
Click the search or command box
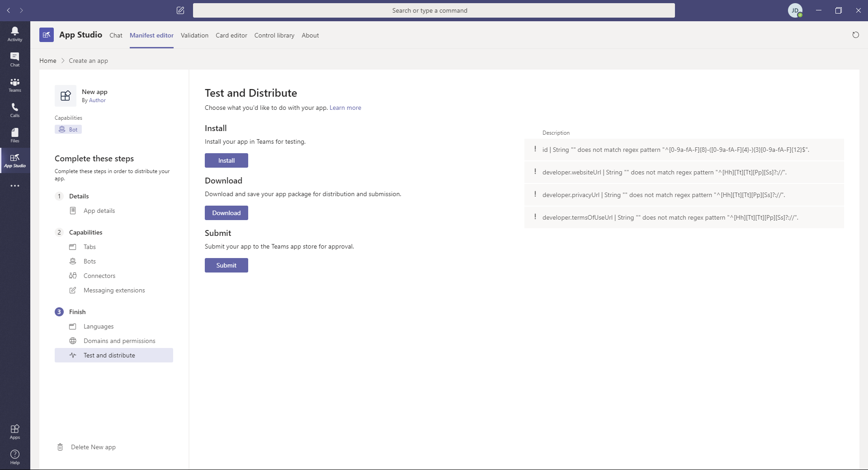click(434, 10)
